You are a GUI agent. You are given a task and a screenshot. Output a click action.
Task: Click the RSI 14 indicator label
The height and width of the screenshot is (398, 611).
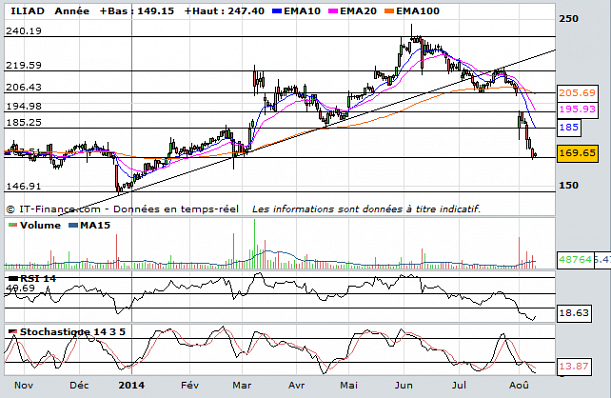click(x=38, y=278)
